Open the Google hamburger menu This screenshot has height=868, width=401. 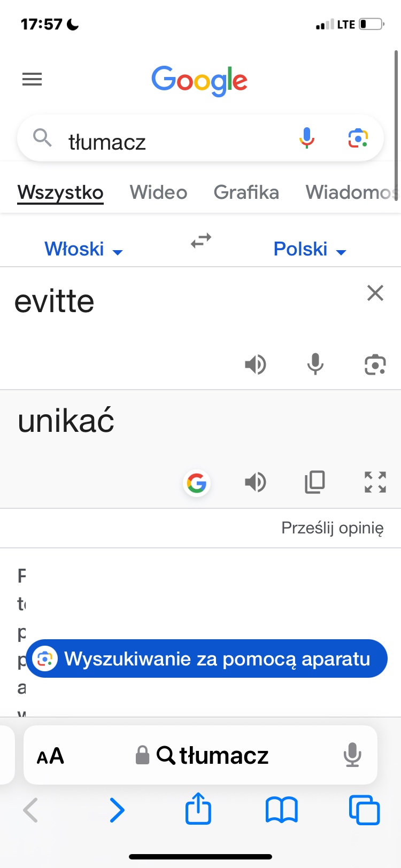(x=32, y=80)
